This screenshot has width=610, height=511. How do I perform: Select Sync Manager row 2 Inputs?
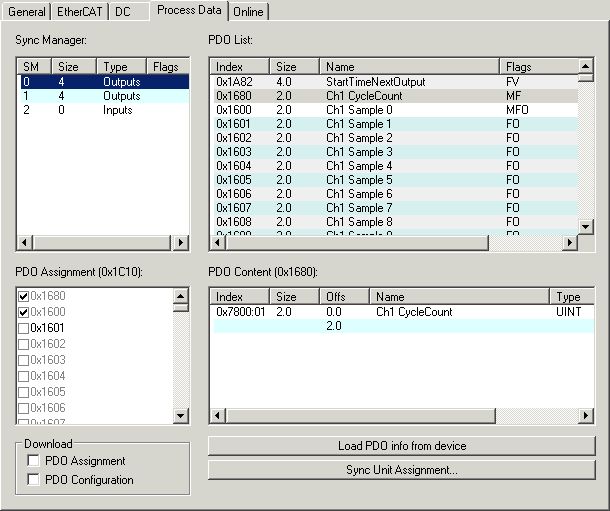[105, 110]
